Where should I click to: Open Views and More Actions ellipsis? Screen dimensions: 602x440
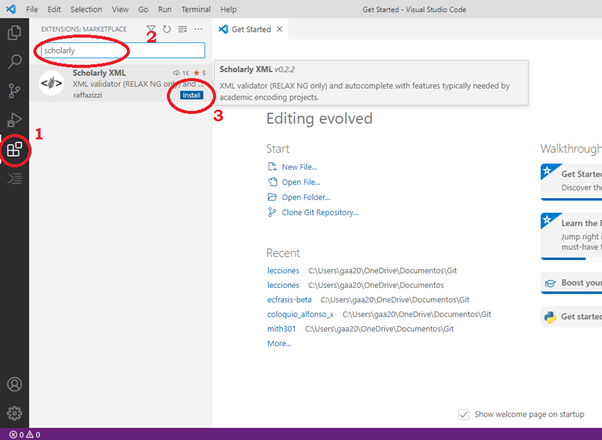click(x=198, y=29)
